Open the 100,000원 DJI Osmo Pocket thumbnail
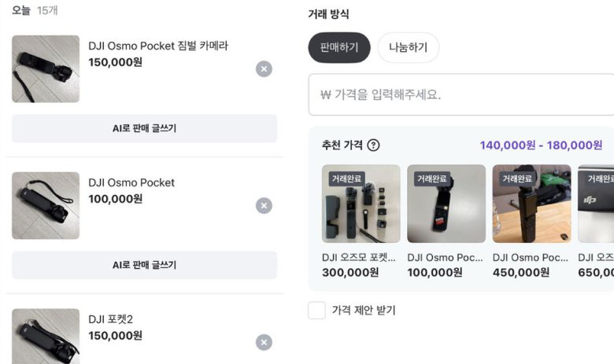This screenshot has height=364, width=614. coord(46,206)
